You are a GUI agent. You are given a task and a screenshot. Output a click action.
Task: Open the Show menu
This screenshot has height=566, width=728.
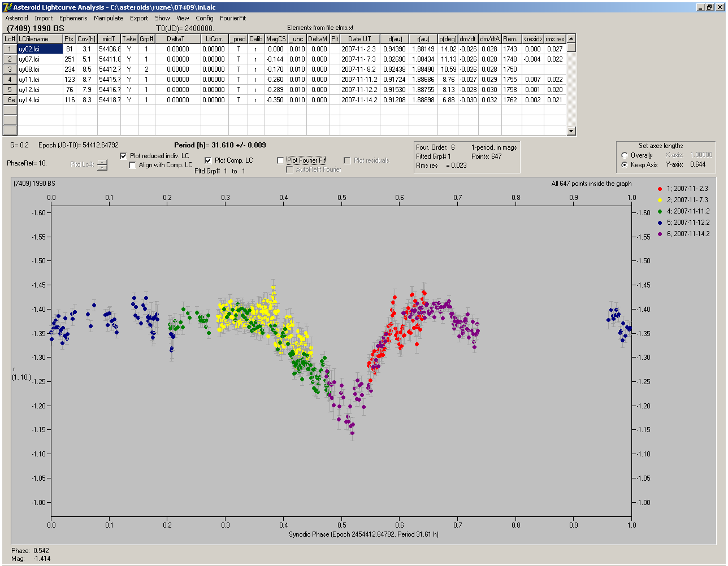pyautogui.click(x=162, y=18)
